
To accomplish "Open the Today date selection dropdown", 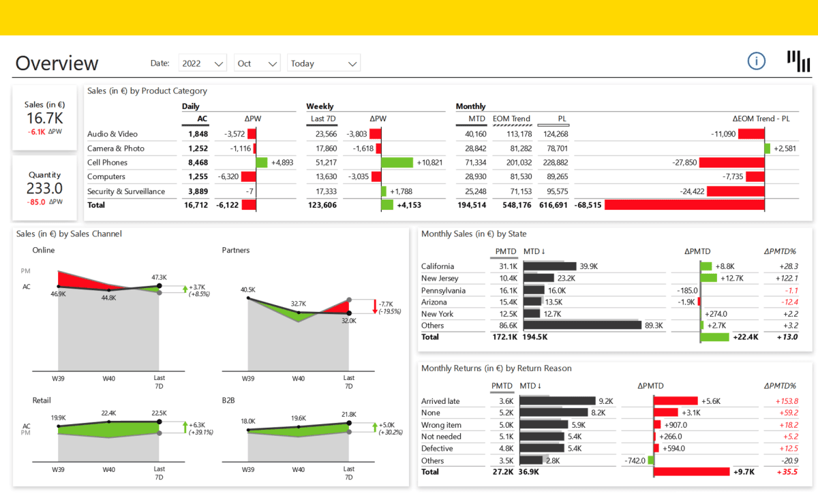I will point(323,63).
